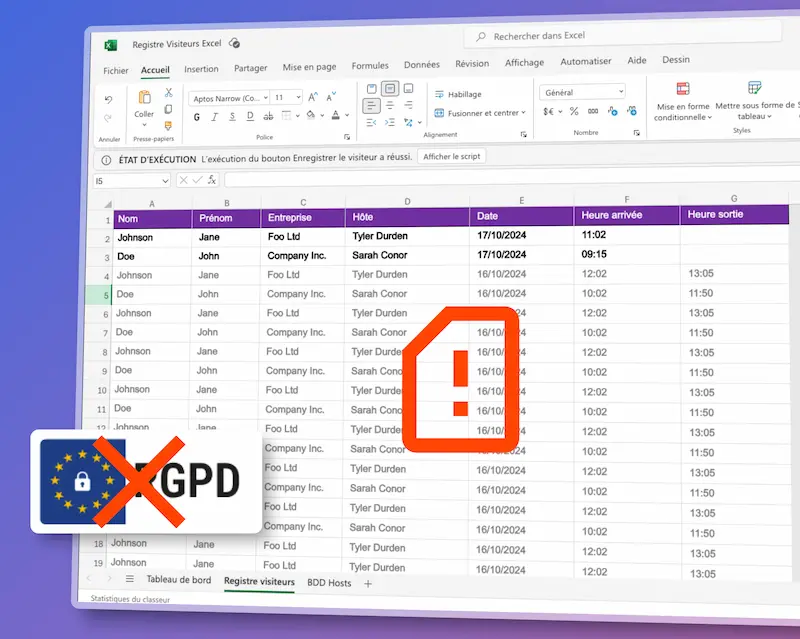
Task: Decrease font size with small A icon
Action: (x=331, y=96)
